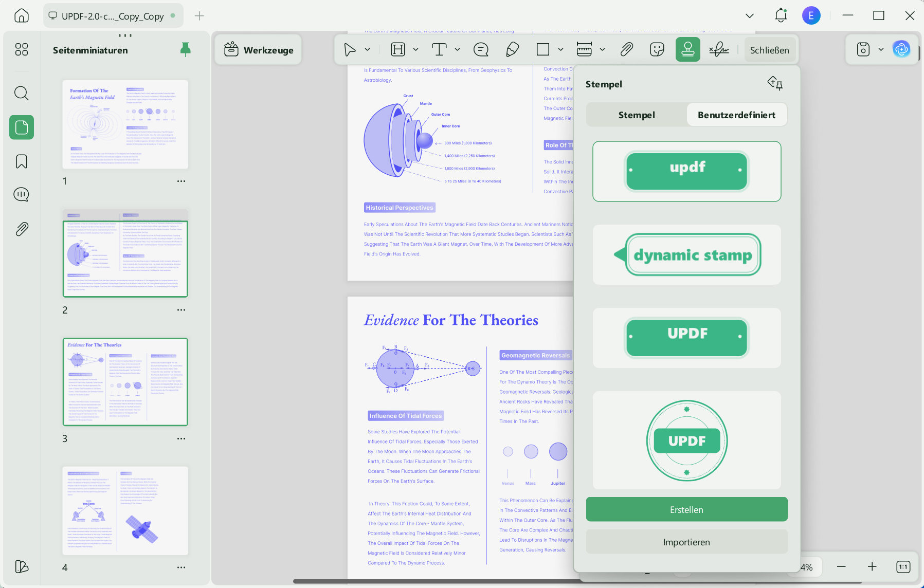Expand the pointer tool dropdown arrow

click(368, 49)
